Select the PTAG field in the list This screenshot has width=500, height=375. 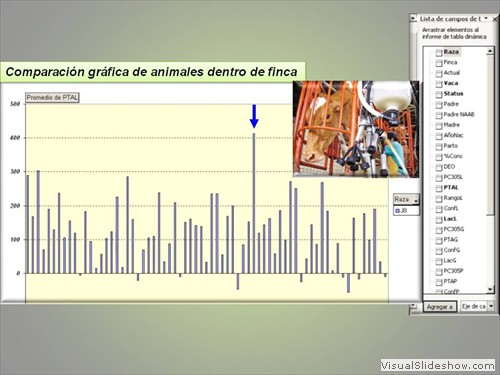point(451,240)
